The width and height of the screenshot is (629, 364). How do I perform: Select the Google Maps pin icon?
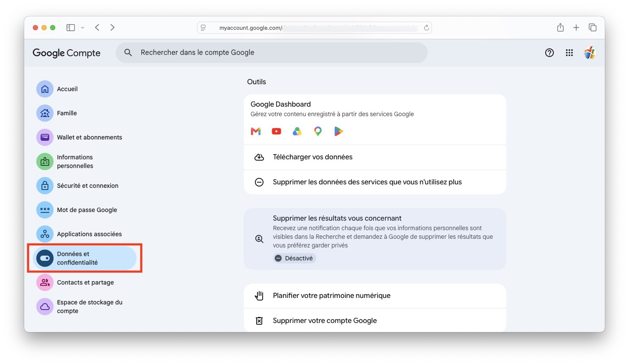318,131
